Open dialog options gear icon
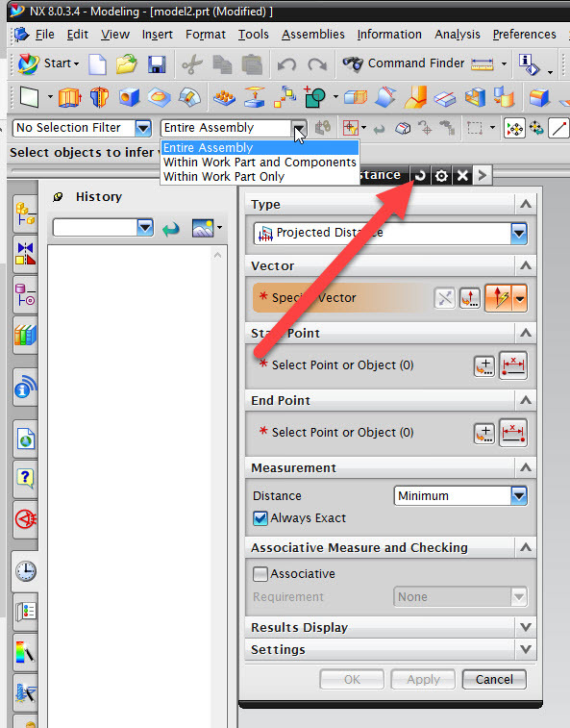Image resolution: width=570 pixels, height=728 pixels. pos(441,175)
